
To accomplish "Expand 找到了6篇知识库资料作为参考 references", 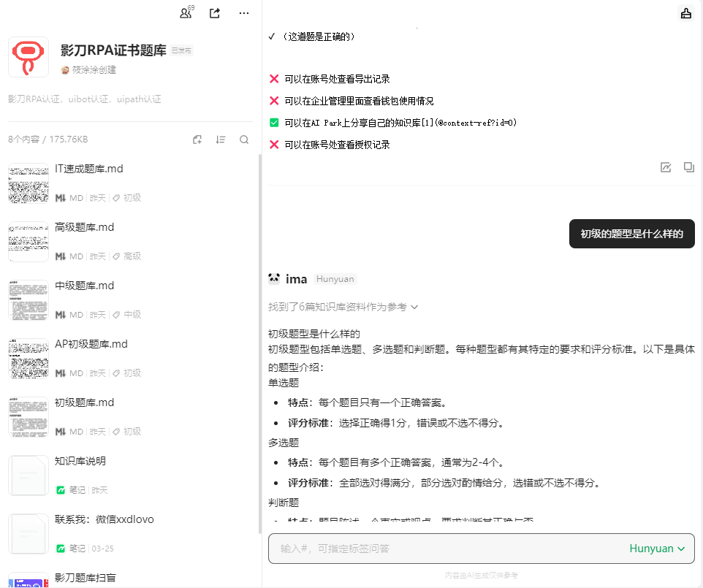I will click(x=343, y=307).
